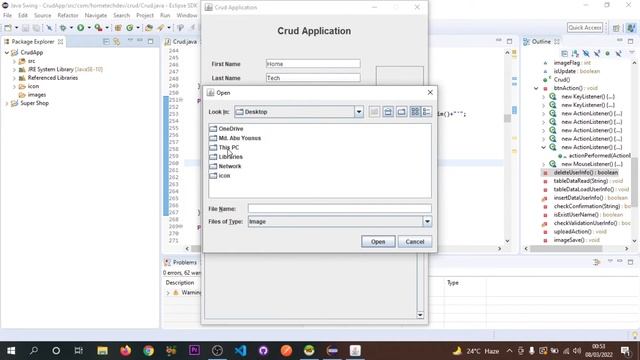Click Collapse All in Package Explorer
The height and width of the screenshot is (360, 640).
pos(106,42)
